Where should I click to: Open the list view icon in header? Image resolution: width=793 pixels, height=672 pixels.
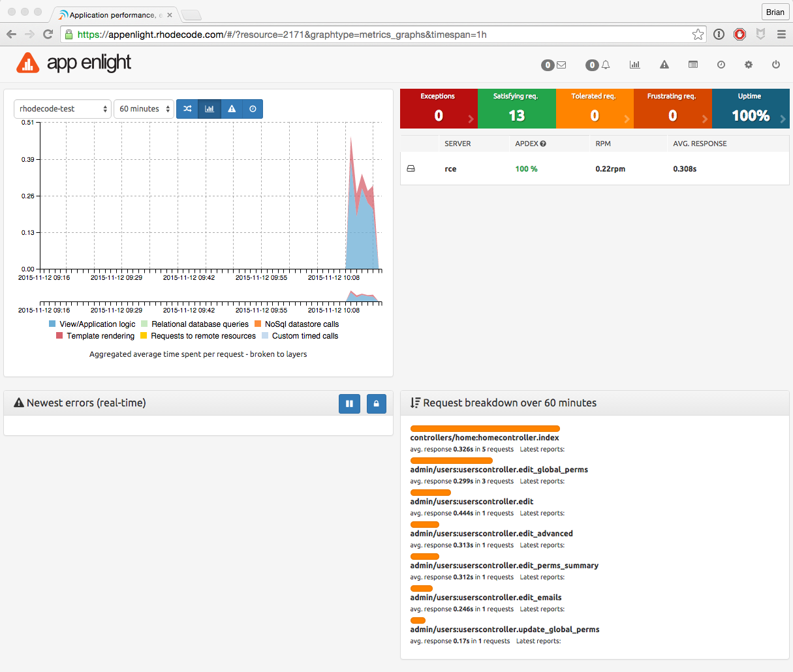pos(693,65)
